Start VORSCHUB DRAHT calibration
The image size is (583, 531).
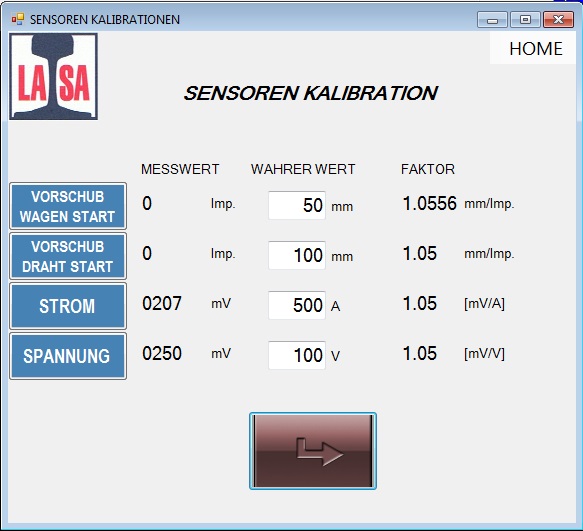tap(68, 256)
